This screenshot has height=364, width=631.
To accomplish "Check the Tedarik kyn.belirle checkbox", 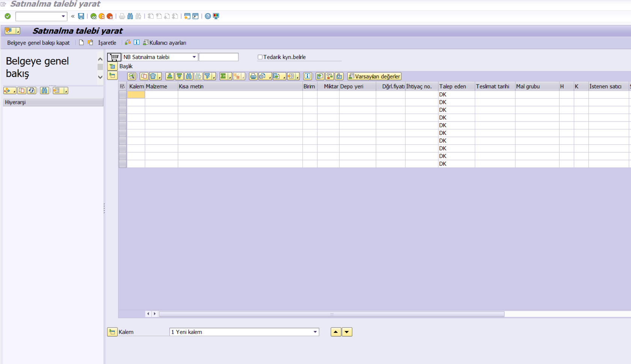I will point(260,57).
